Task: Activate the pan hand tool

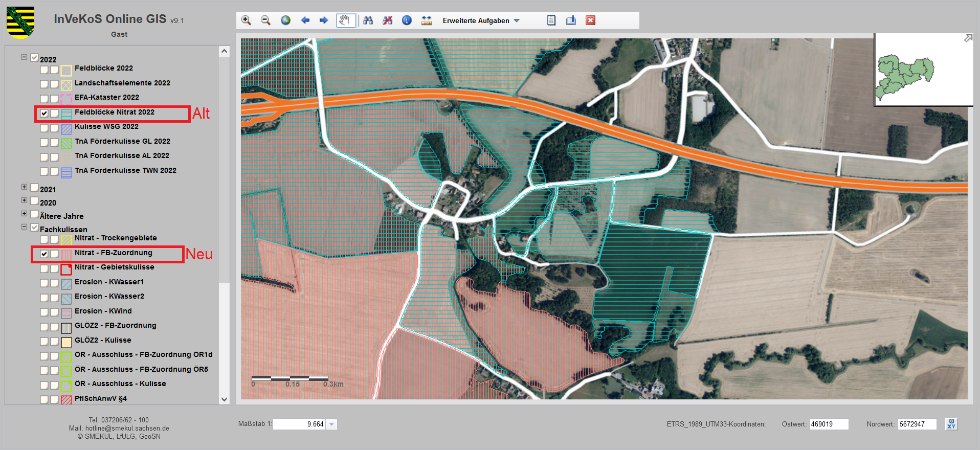Action: point(346,20)
